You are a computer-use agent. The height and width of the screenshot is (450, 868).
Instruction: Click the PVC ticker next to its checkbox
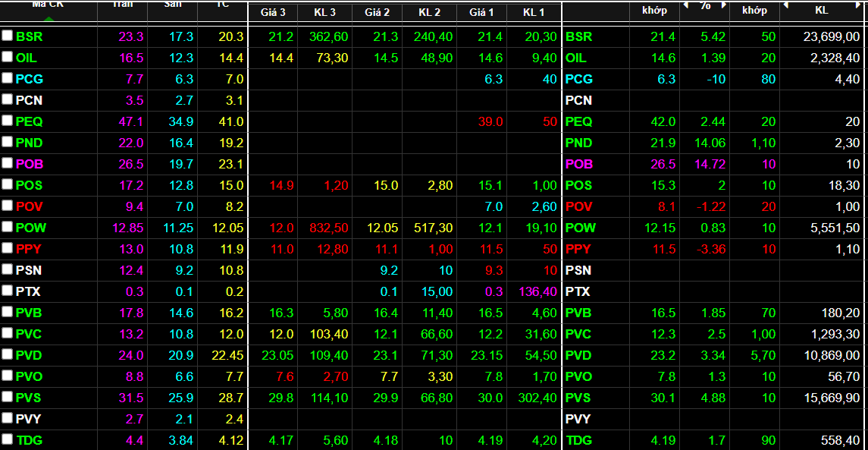click(28, 334)
